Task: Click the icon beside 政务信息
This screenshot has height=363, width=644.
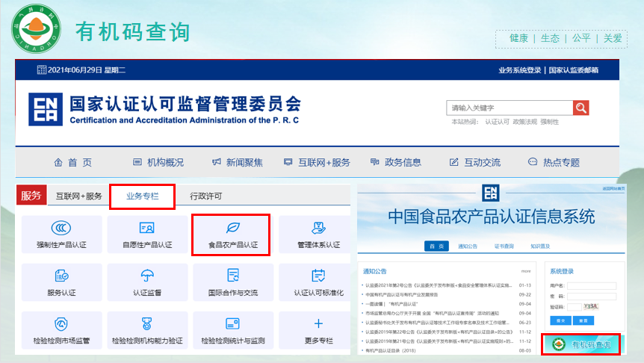Action: 374,162
